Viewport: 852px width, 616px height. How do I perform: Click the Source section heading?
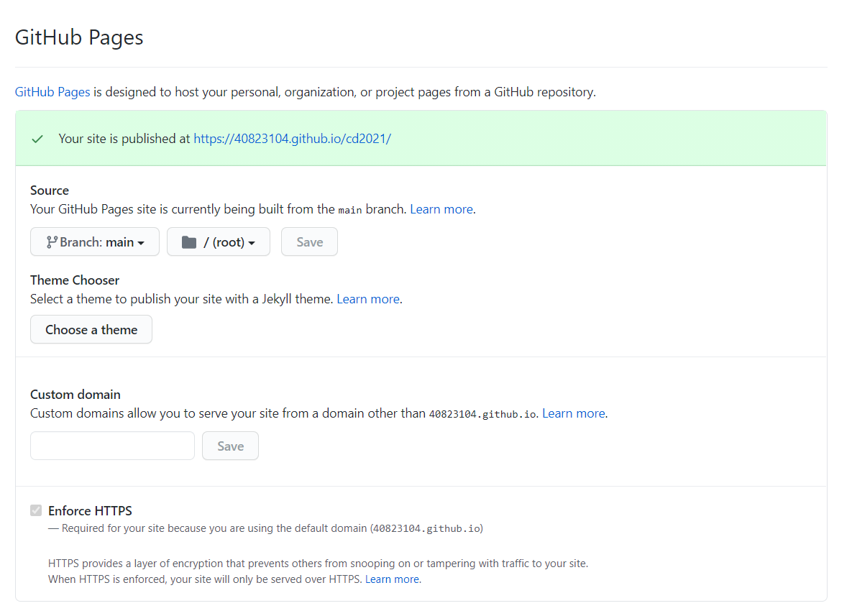[x=50, y=190]
